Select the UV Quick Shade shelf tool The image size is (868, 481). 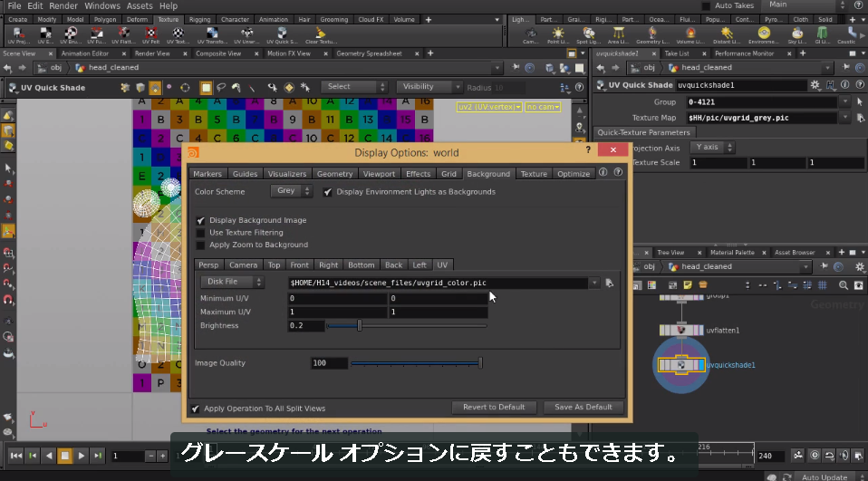pos(282,36)
